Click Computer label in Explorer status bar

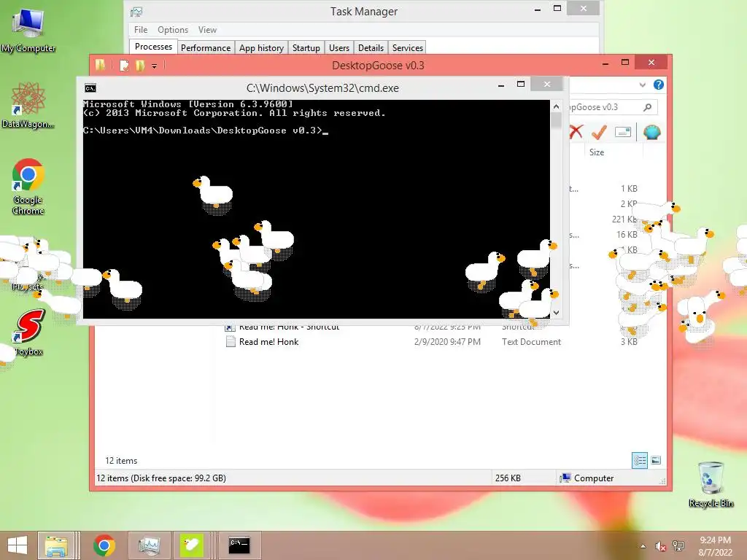(x=594, y=478)
